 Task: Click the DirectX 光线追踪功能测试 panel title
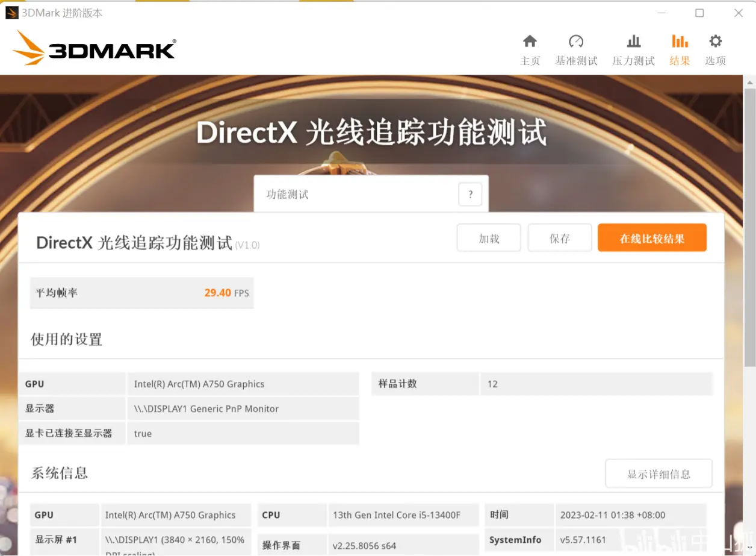134,243
